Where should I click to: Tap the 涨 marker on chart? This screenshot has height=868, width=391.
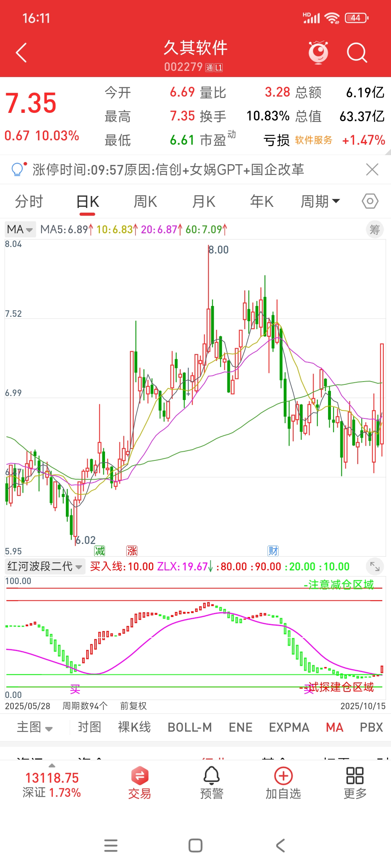[132, 551]
